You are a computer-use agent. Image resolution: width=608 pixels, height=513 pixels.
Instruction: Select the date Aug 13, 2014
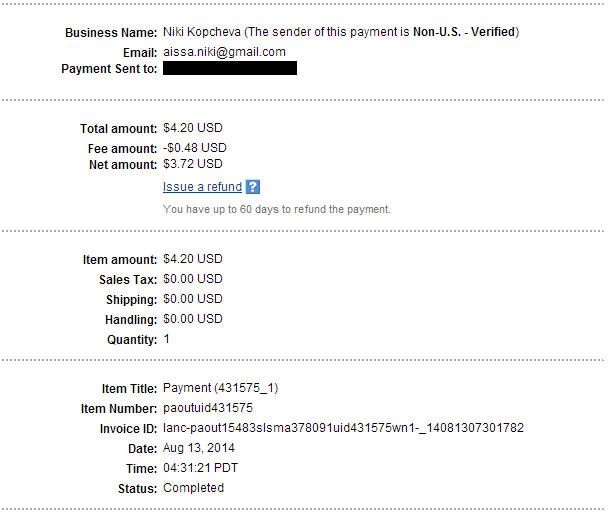click(x=199, y=448)
